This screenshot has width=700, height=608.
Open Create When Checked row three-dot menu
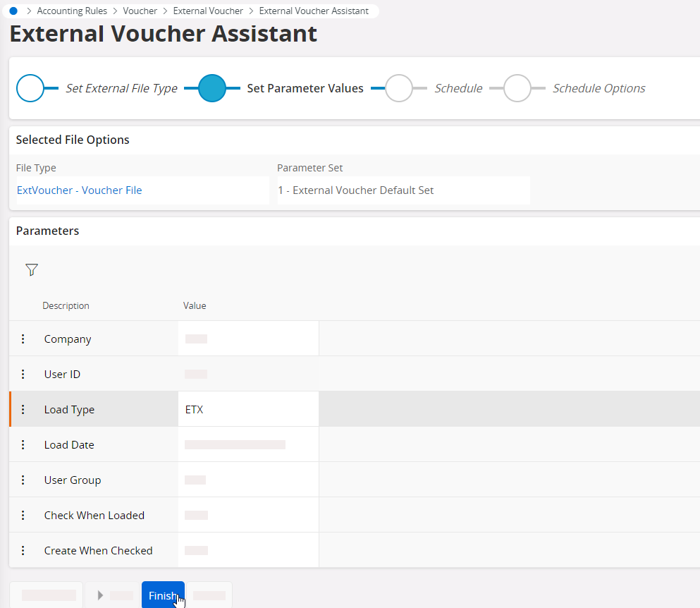point(23,551)
